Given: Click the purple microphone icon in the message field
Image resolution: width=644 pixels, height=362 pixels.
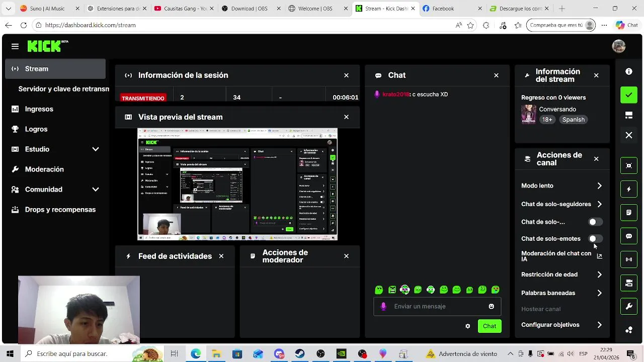Looking at the screenshot, I should (383, 306).
